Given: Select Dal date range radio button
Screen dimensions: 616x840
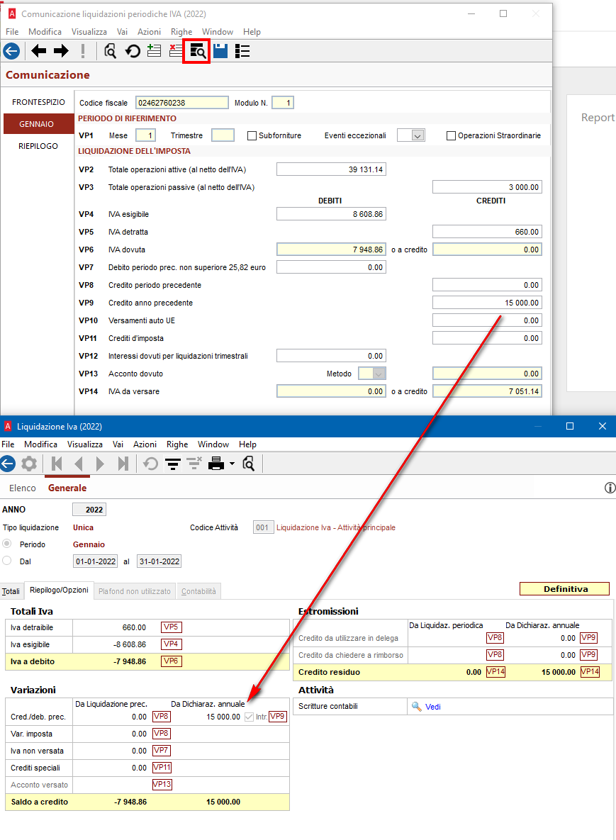Looking at the screenshot, I should point(7,561).
